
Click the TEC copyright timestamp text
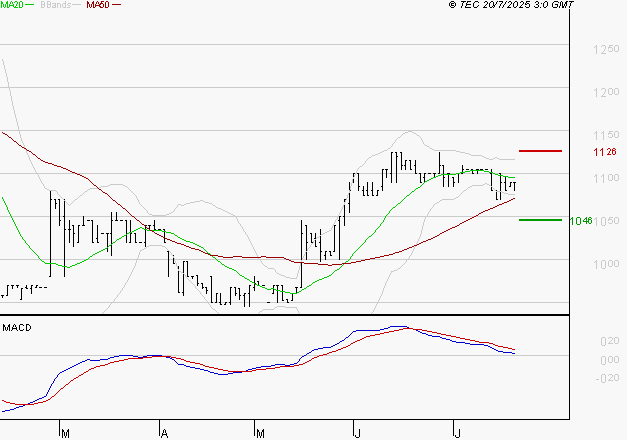[511, 5]
